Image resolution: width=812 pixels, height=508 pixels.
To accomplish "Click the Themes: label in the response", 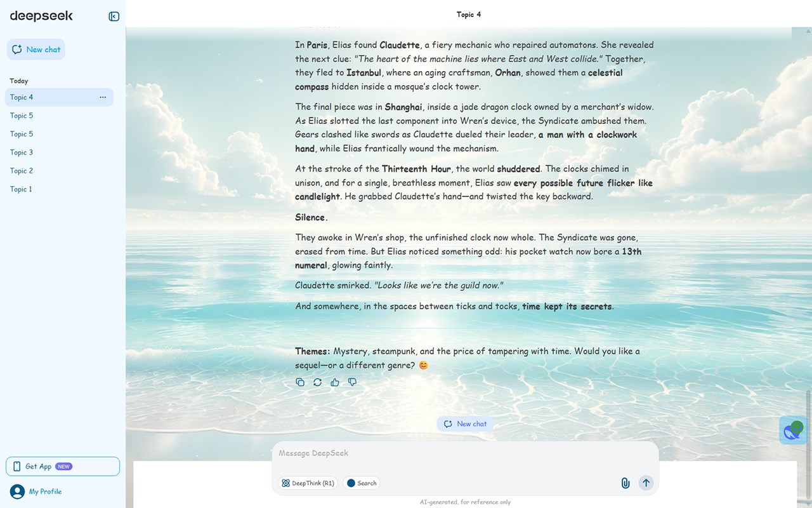I will click(x=312, y=351).
